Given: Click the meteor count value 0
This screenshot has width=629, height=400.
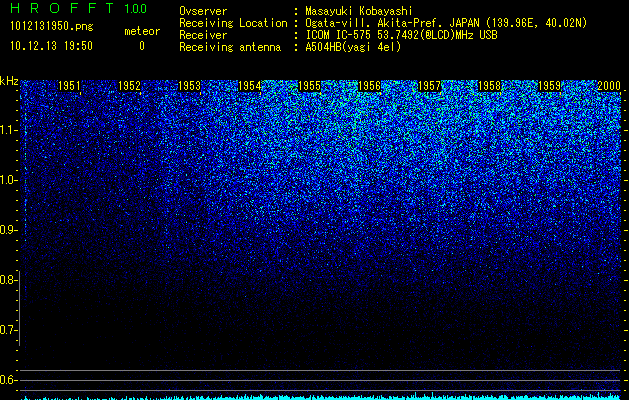Looking at the screenshot, I should tap(142, 46).
